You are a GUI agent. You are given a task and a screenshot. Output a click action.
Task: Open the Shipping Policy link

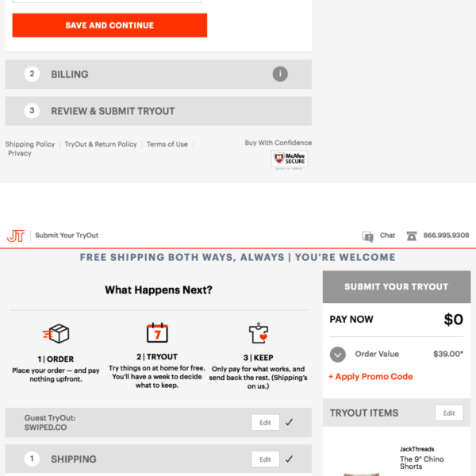(30, 144)
